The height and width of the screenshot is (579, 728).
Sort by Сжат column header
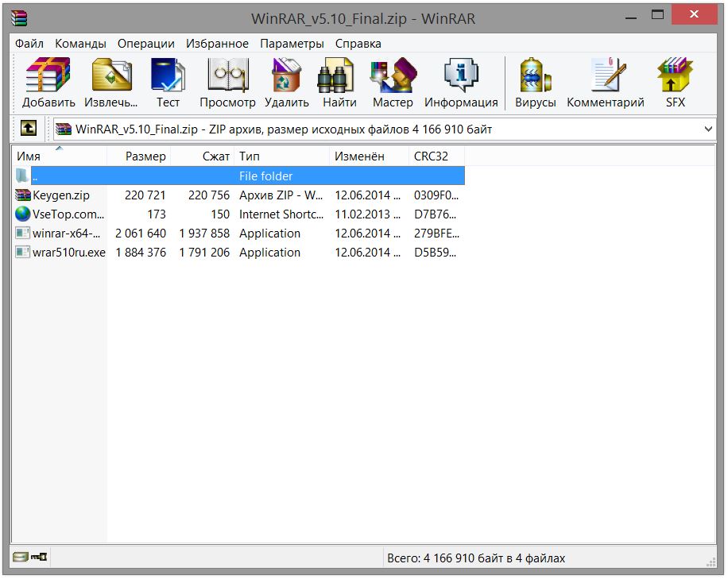tap(203, 156)
